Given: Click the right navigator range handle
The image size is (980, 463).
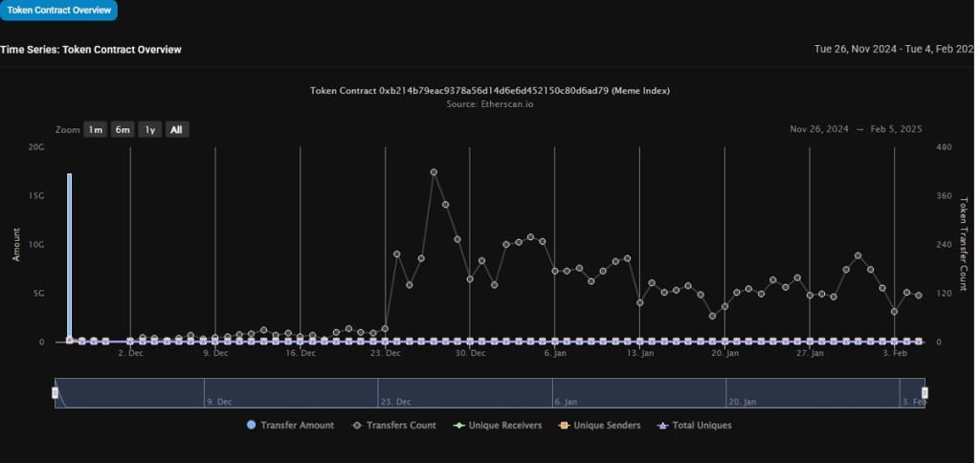Looking at the screenshot, I should coord(924,393).
